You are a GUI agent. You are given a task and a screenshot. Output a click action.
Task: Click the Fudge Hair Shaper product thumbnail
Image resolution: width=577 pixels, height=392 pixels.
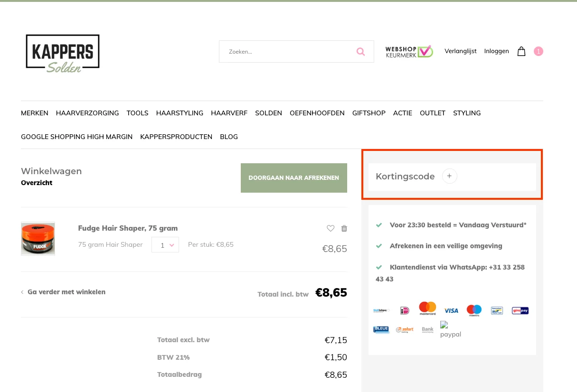38,239
